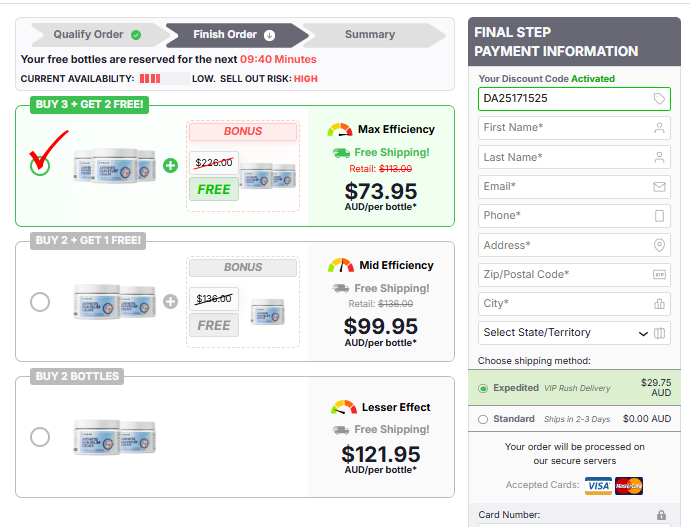Screen dimensions: 690x527
Task: Open the Select State/Territory dropdown
Action: click(x=565, y=333)
